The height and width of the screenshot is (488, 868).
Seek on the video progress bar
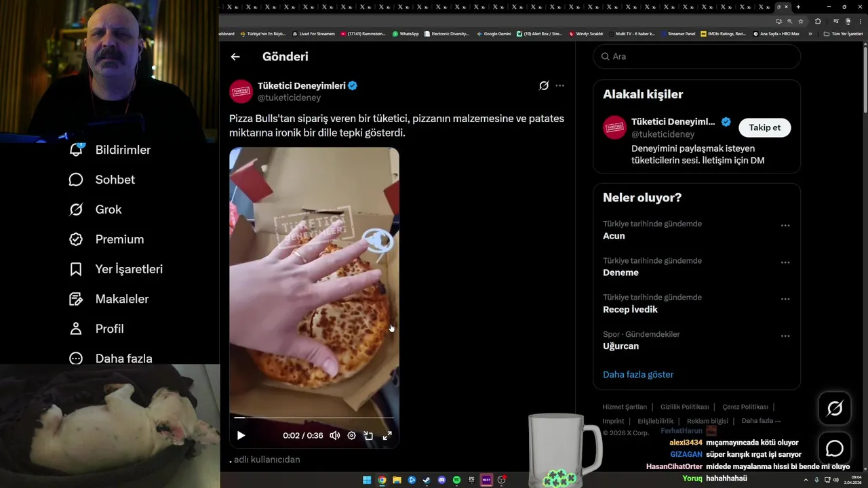pos(314,418)
